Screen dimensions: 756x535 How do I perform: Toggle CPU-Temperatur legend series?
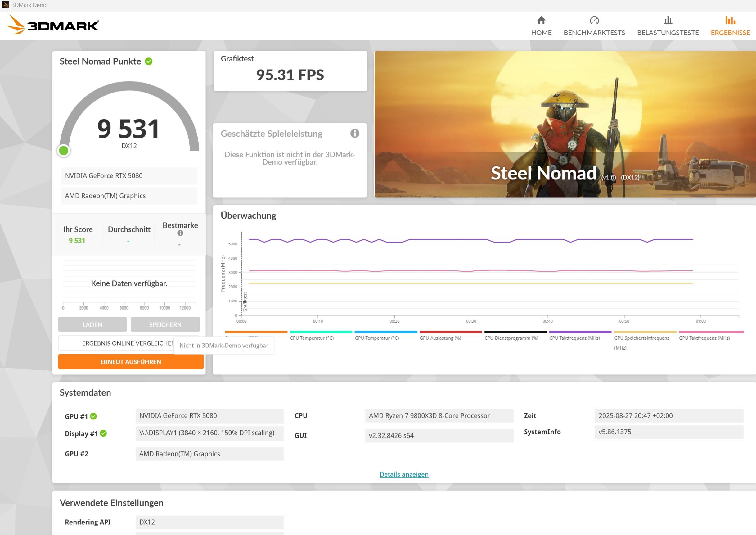(x=312, y=338)
